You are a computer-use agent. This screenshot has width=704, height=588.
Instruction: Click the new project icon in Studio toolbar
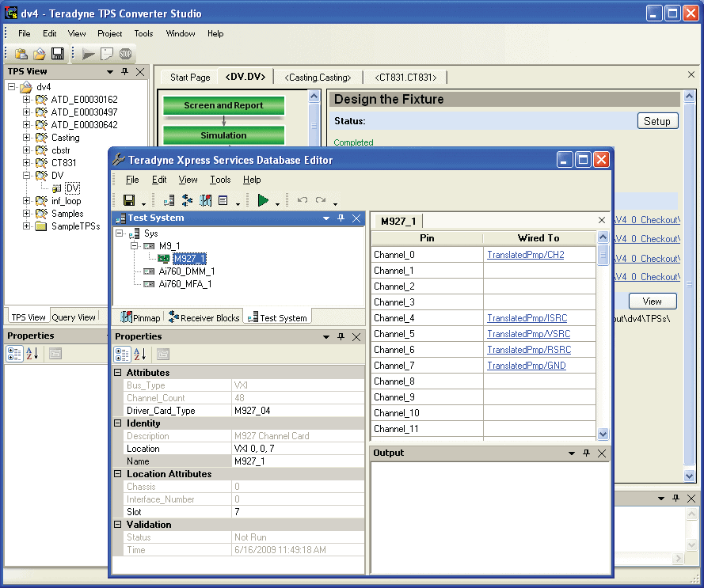tap(21, 54)
